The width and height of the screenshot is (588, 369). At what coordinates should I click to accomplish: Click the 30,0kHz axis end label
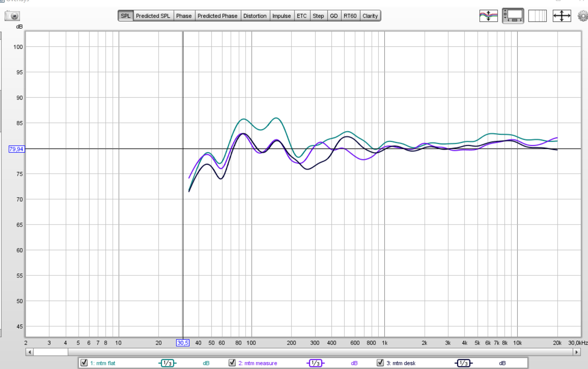[x=578, y=343]
